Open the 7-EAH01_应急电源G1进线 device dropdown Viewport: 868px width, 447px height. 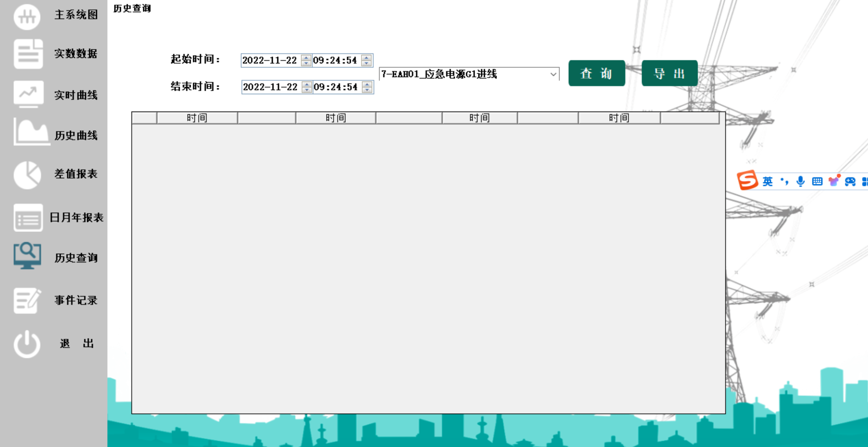point(553,74)
